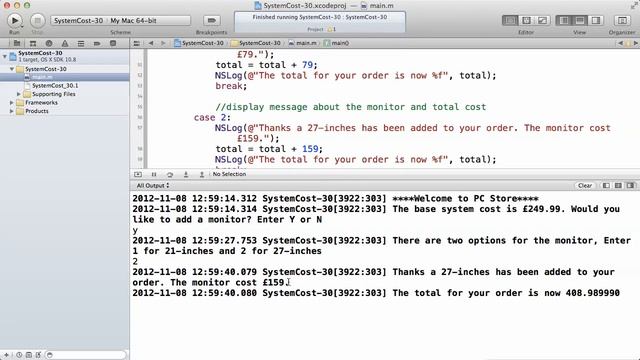The image size is (640, 360).
Task: Select main.m in the jump bar
Action: coord(302,43)
